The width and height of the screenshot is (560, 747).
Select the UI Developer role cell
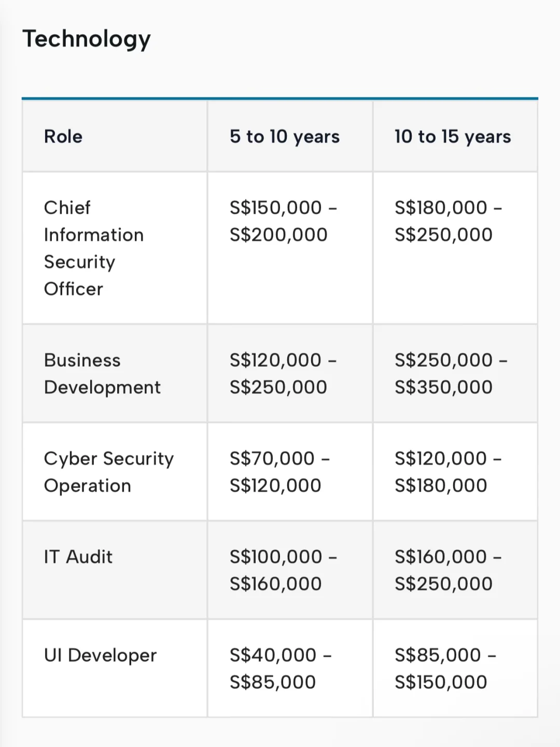100,655
